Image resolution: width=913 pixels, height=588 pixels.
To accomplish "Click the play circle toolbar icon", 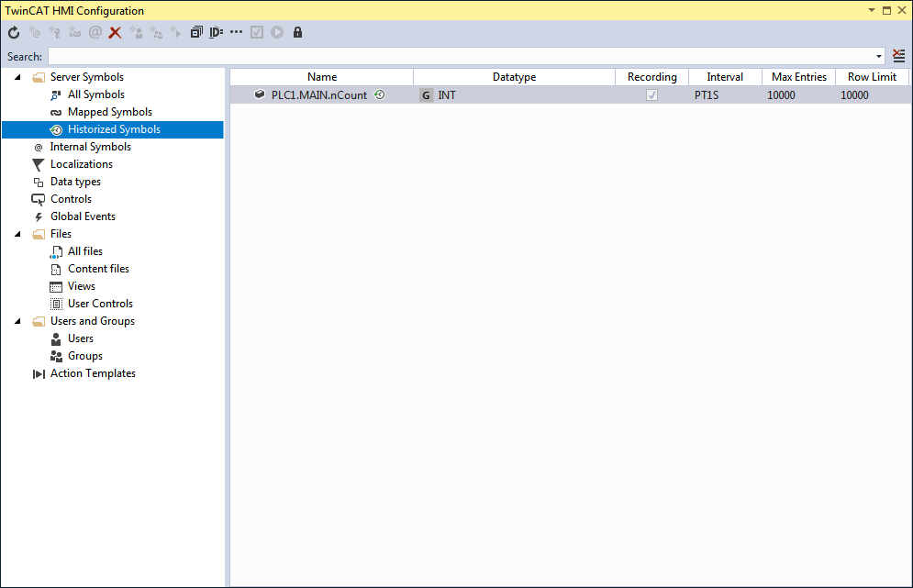I will [x=277, y=33].
